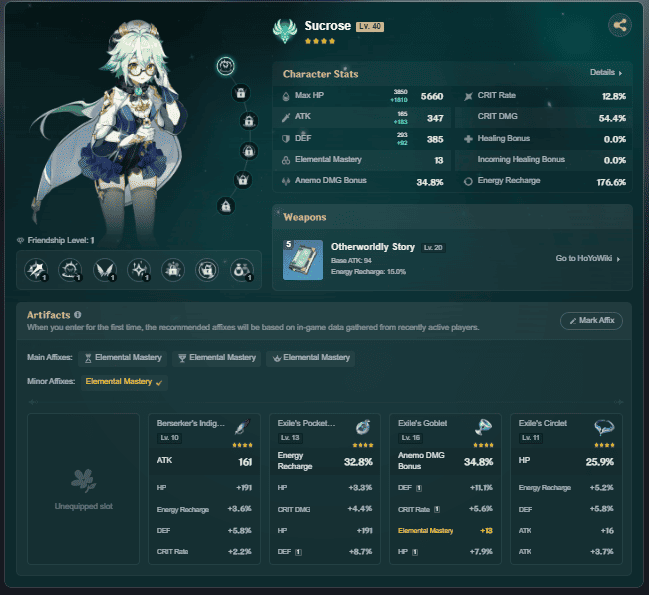
Task: Click the Lv. 20 weapon level badge
Action: click(x=433, y=248)
